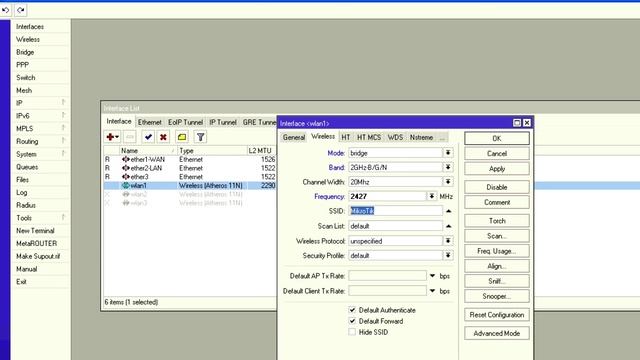Click the Torch button
The height and width of the screenshot is (360, 640).
click(x=497, y=221)
